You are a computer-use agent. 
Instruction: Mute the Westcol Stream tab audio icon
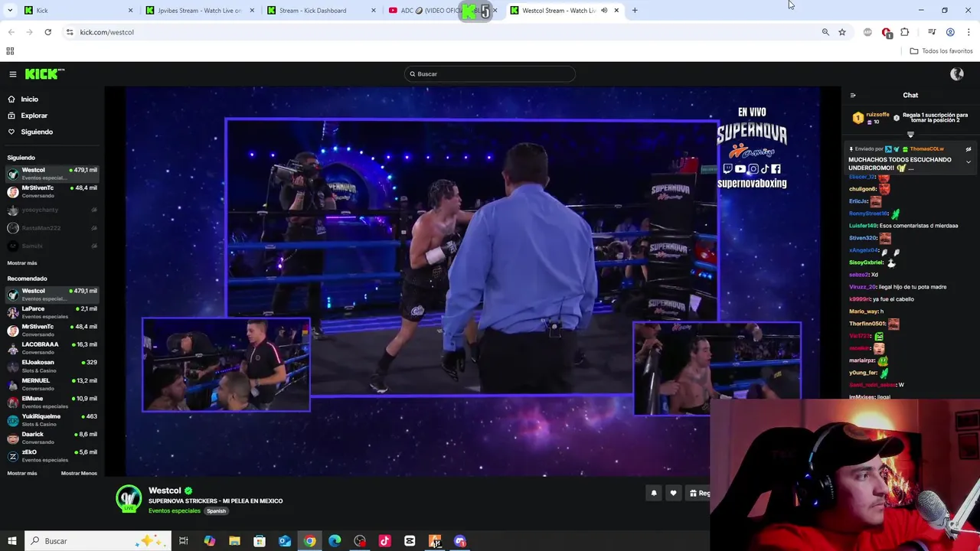click(604, 11)
